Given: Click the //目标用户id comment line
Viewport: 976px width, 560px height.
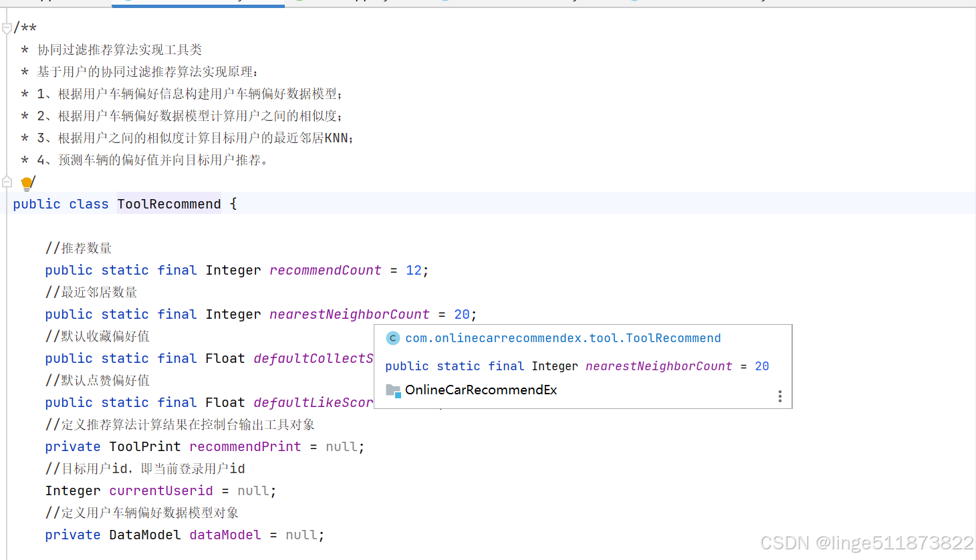Looking at the screenshot, I should coord(145,468).
